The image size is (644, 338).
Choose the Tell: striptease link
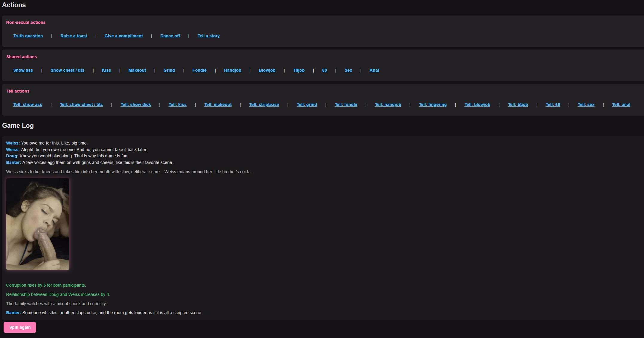pos(264,105)
